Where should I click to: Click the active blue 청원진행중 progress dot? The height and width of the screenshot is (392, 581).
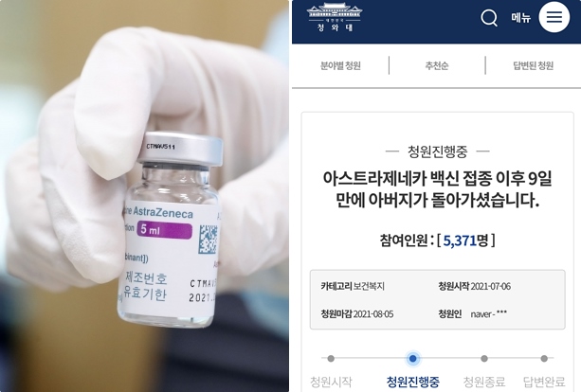(413, 358)
